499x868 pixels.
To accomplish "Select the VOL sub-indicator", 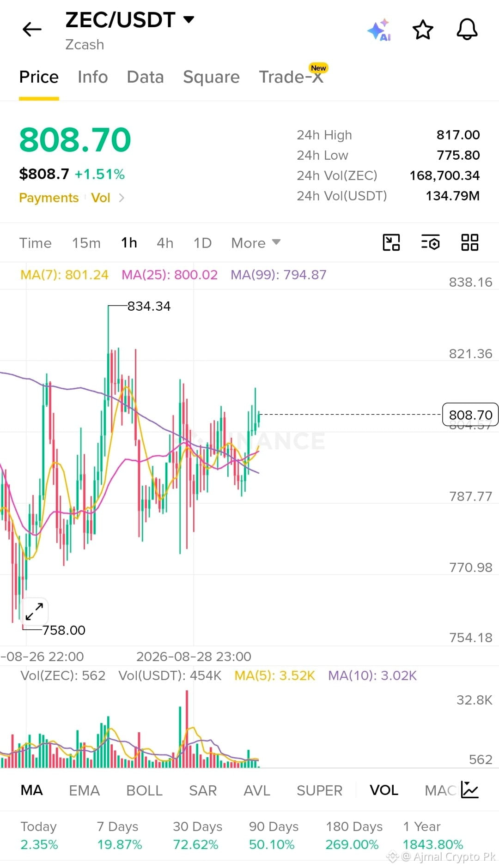I will tap(384, 790).
